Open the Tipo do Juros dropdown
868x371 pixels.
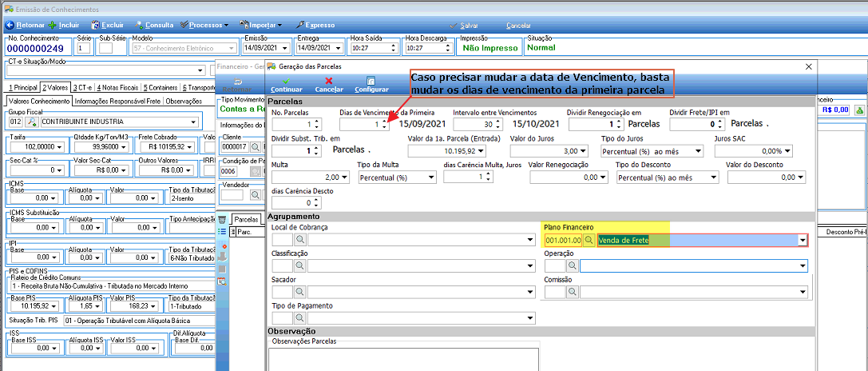point(699,151)
